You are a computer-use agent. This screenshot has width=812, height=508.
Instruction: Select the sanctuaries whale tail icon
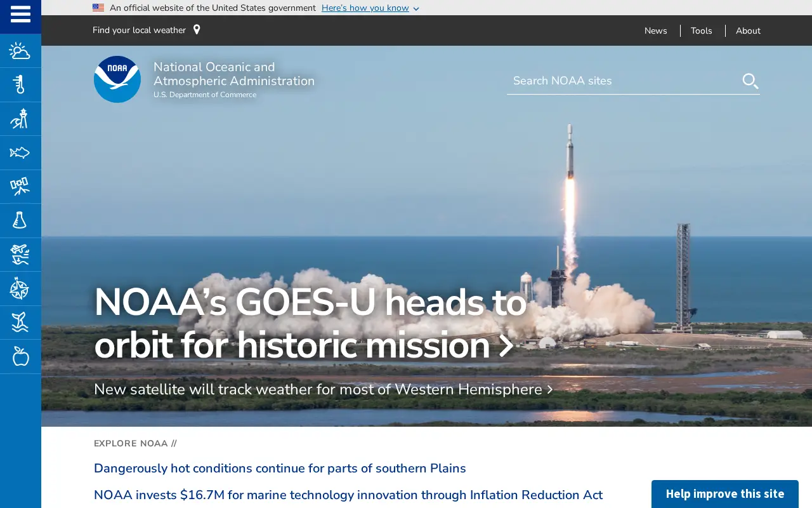coord(20,323)
